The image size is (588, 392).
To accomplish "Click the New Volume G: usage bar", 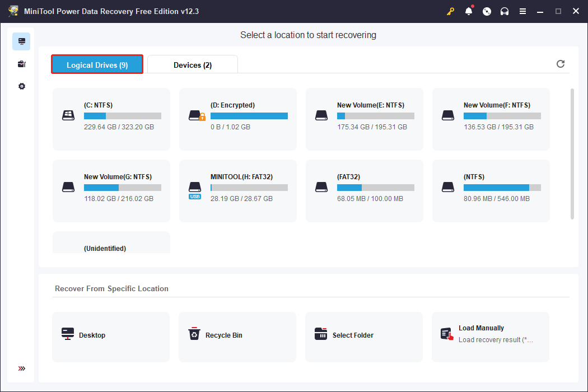I will tap(122, 188).
